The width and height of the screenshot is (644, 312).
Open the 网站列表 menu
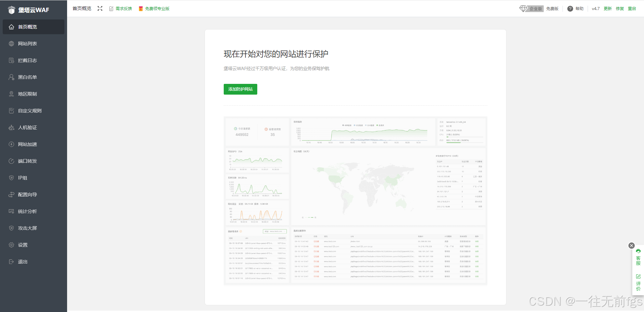click(x=34, y=44)
